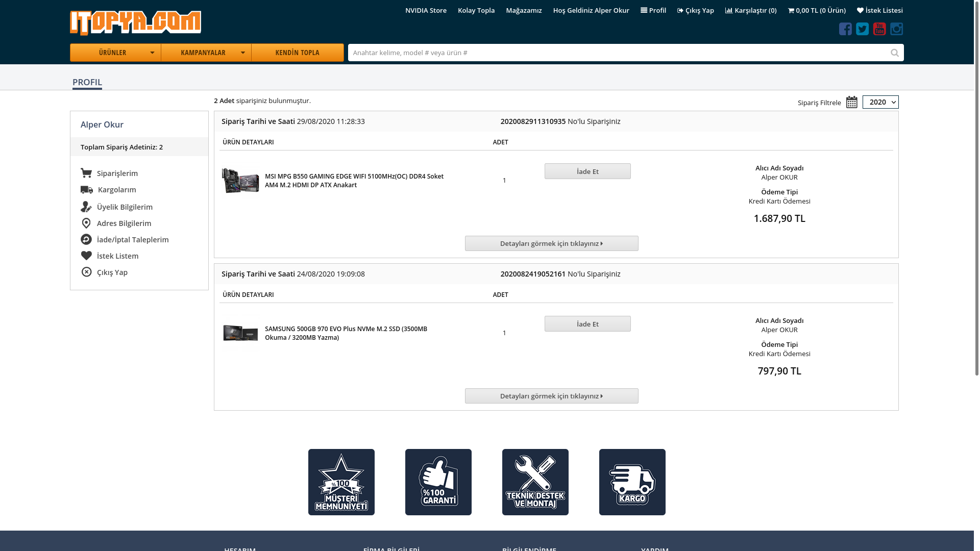Open the YouTube social icon
The image size is (980, 551).
point(879,29)
